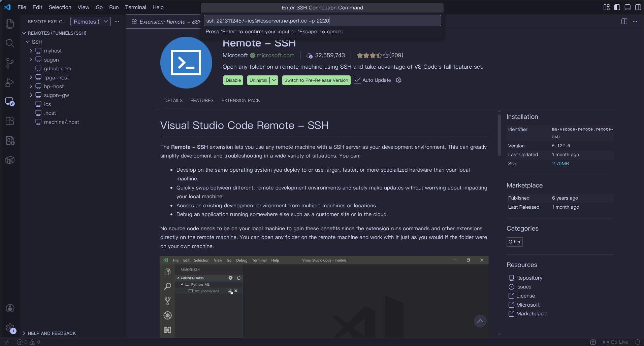Open Run and Debug view

10,82
